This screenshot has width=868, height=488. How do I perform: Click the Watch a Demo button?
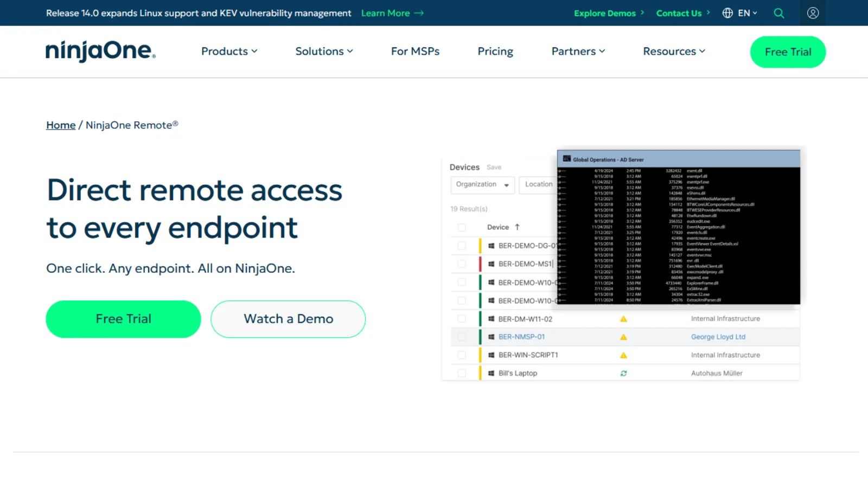[x=288, y=319]
